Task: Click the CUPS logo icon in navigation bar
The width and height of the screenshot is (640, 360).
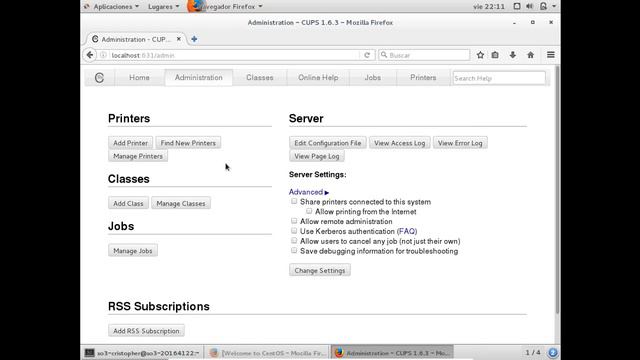Action: (99, 78)
